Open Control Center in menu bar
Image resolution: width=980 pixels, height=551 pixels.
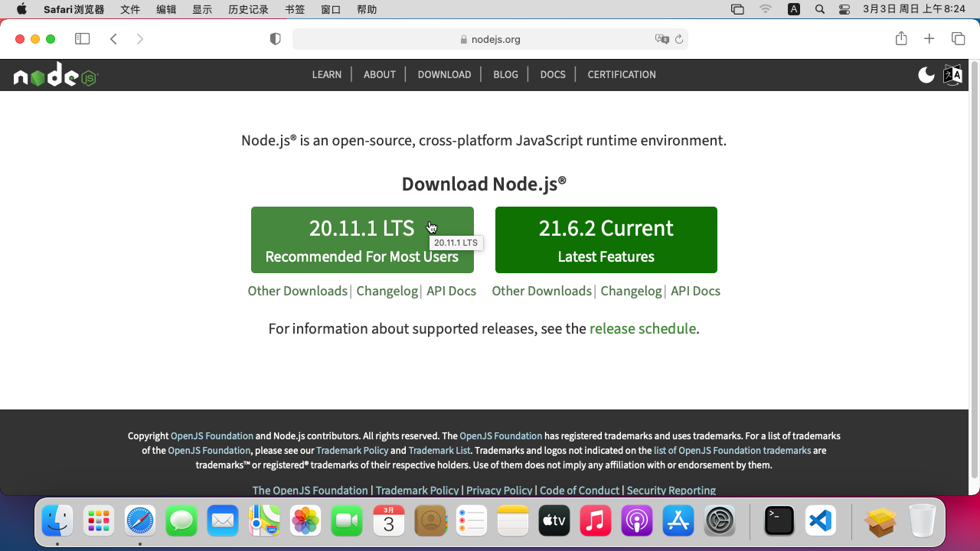(844, 9)
